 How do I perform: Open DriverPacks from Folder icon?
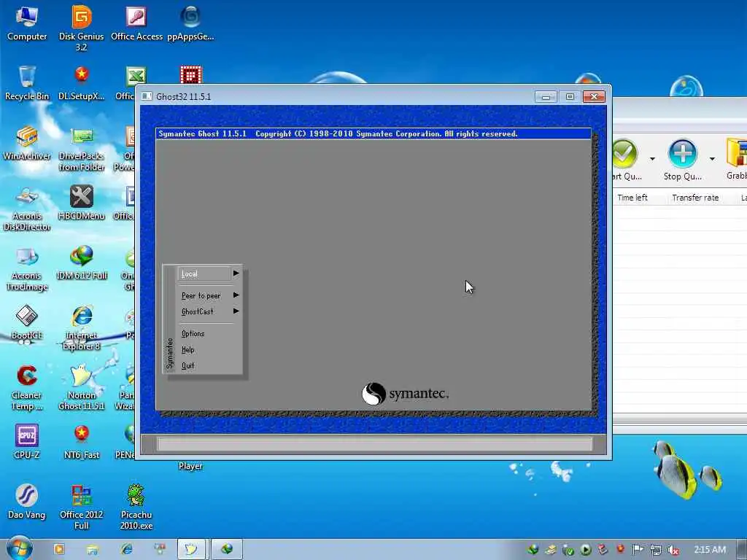[x=82, y=149]
